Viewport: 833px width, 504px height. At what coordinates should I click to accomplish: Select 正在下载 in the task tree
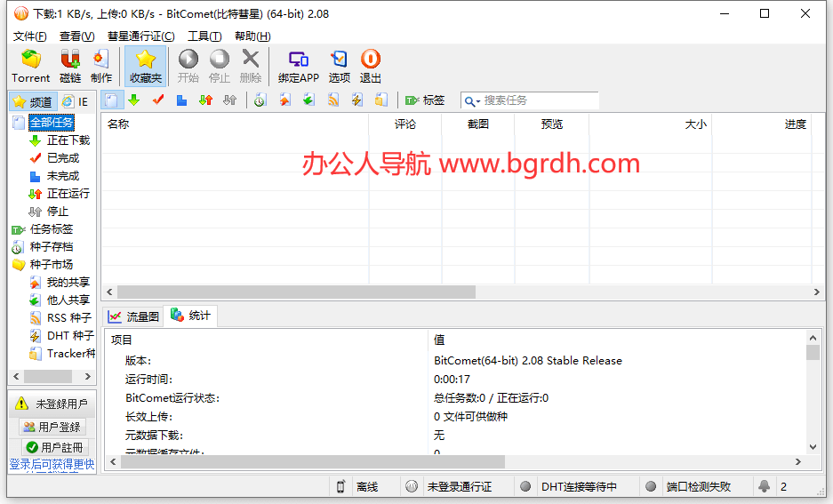(68, 140)
